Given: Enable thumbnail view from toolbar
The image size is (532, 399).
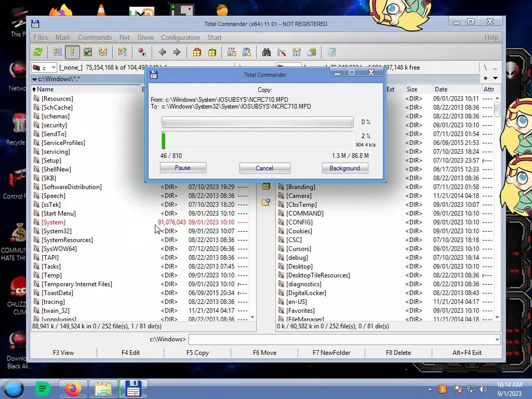Looking at the screenshot, I should tap(88, 52).
